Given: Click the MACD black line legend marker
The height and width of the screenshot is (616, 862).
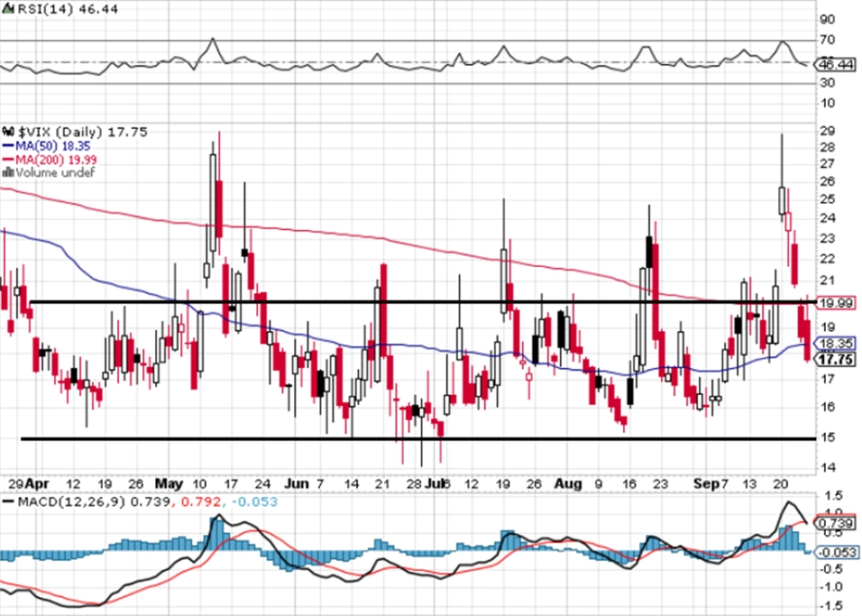Looking at the screenshot, I should (8, 501).
